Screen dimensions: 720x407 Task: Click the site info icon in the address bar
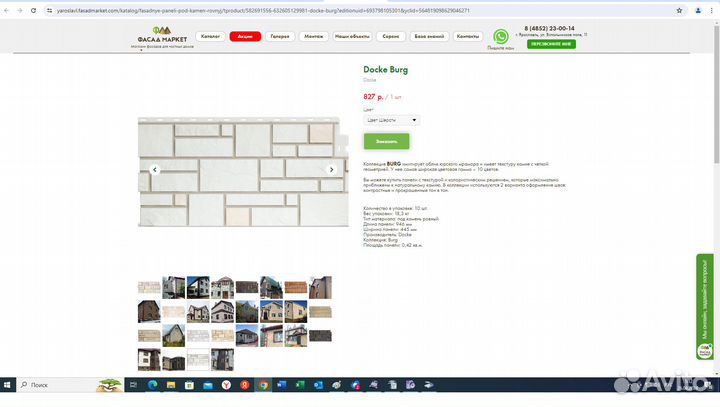(49, 10)
